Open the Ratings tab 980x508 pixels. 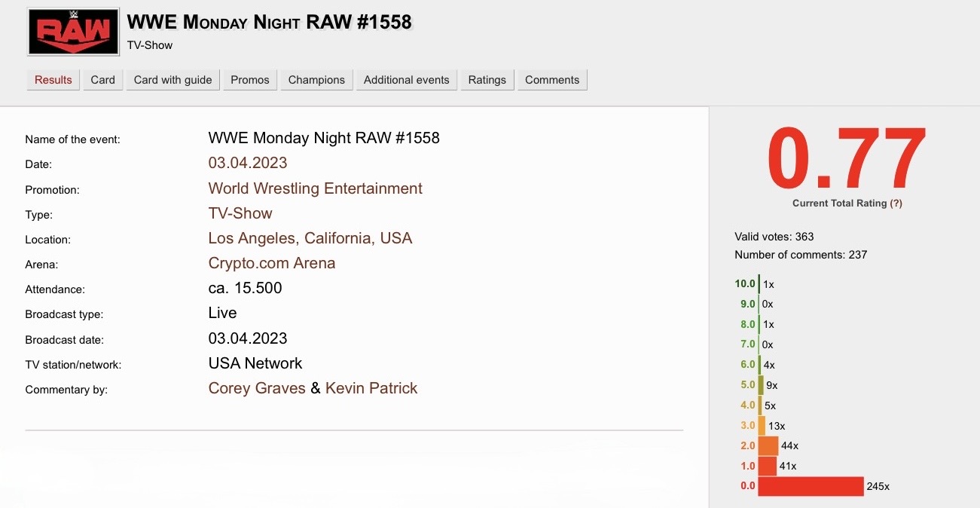[x=487, y=80]
